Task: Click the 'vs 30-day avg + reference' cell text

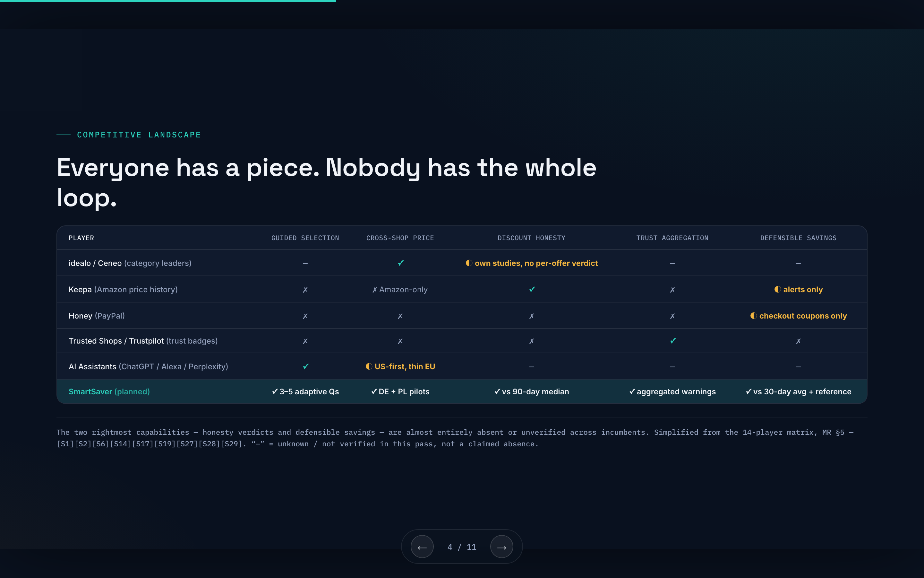Action: (x=802, y=391)
